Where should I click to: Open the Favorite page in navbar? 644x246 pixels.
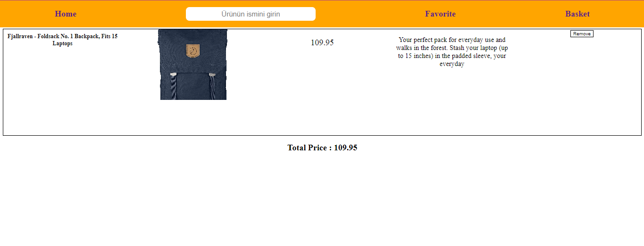click(x=440, y=14)
